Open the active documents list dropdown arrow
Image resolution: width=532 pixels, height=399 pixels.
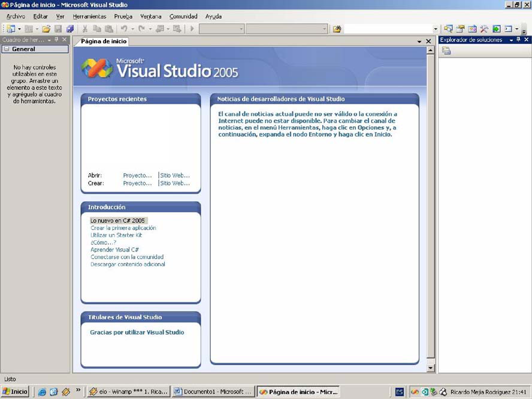[x=419, y=41]
